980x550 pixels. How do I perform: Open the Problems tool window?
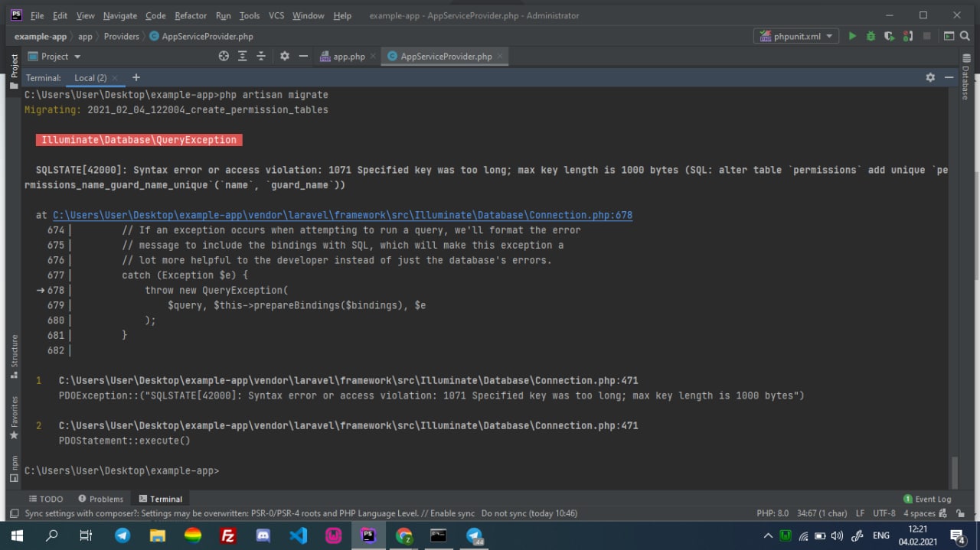point(100,499)
